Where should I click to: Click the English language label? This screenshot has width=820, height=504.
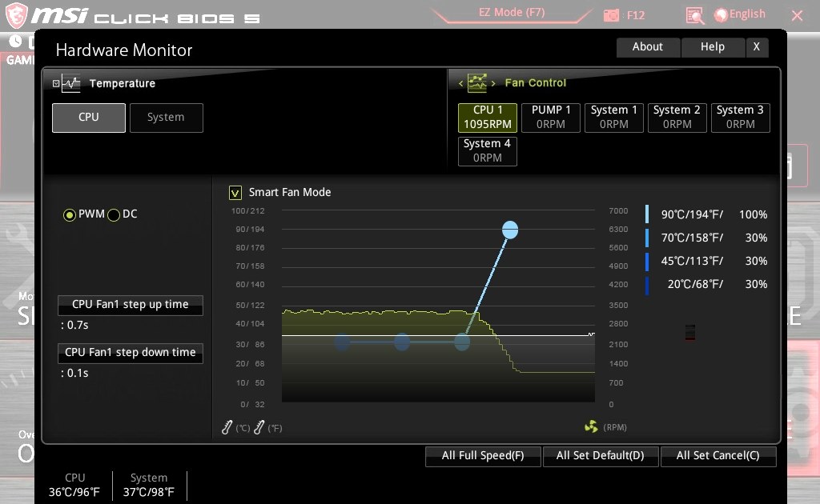tap(747, 14)
